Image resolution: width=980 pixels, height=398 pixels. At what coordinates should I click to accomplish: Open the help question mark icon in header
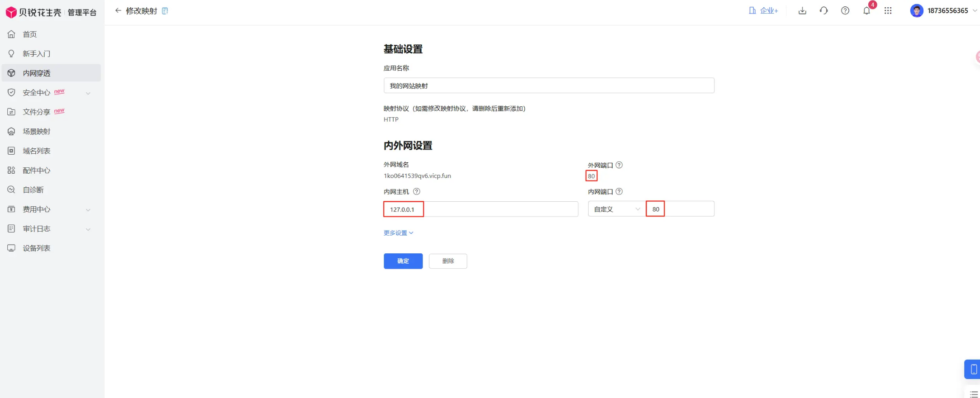click(x=845, y=10)
